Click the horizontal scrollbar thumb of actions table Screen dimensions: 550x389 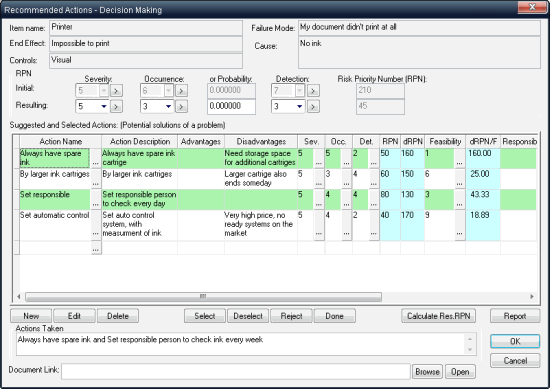pyautogui.click(x=203, y=297)
